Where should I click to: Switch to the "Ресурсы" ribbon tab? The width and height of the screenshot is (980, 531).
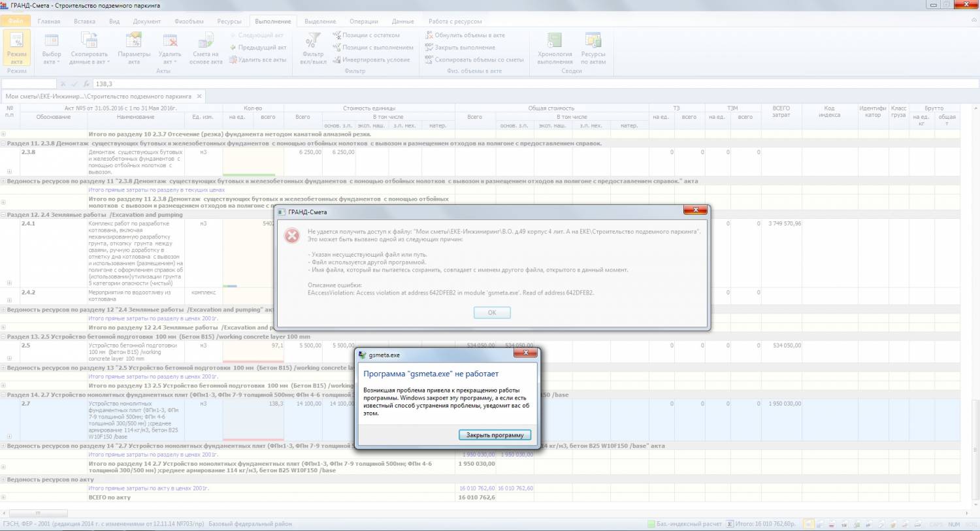pyautogui.click(x=229, y=22)
